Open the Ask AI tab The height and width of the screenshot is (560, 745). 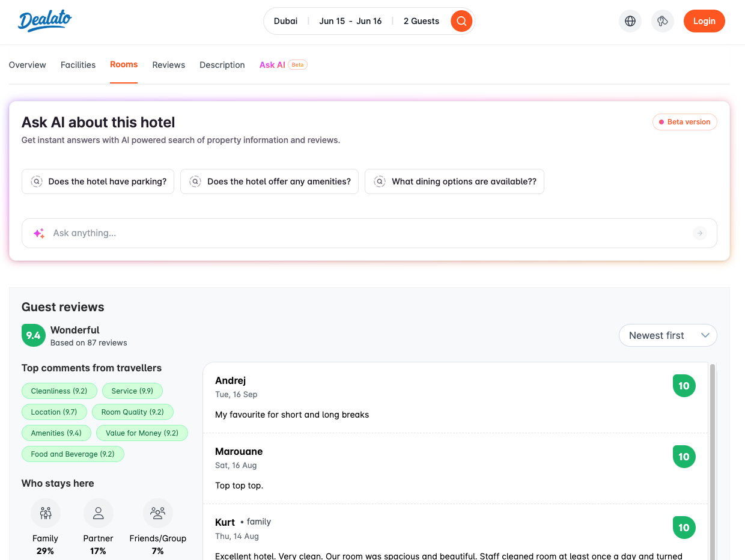[272, 65]
